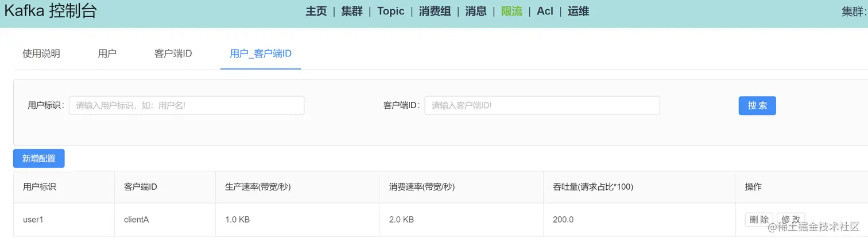Click 修改 for user1 row

pos(791,220)
